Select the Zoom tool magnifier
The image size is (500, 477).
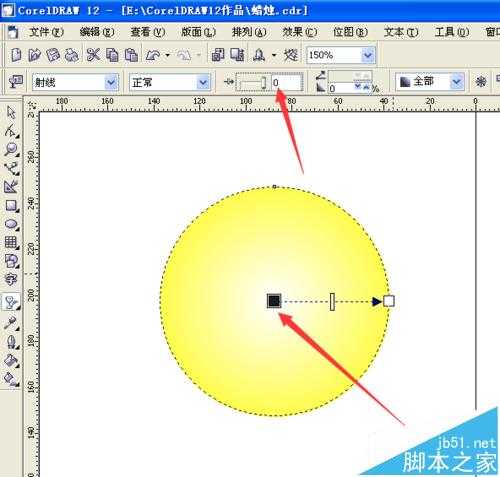(11, 149)
